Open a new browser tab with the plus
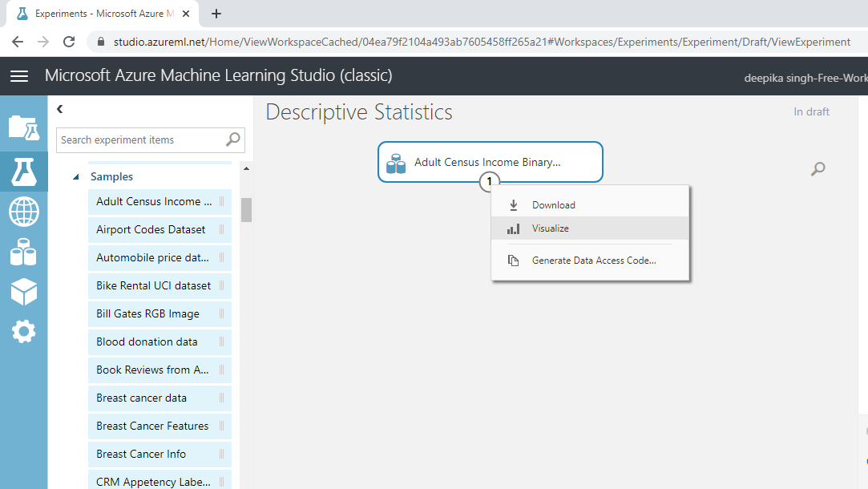 (216, 14)
